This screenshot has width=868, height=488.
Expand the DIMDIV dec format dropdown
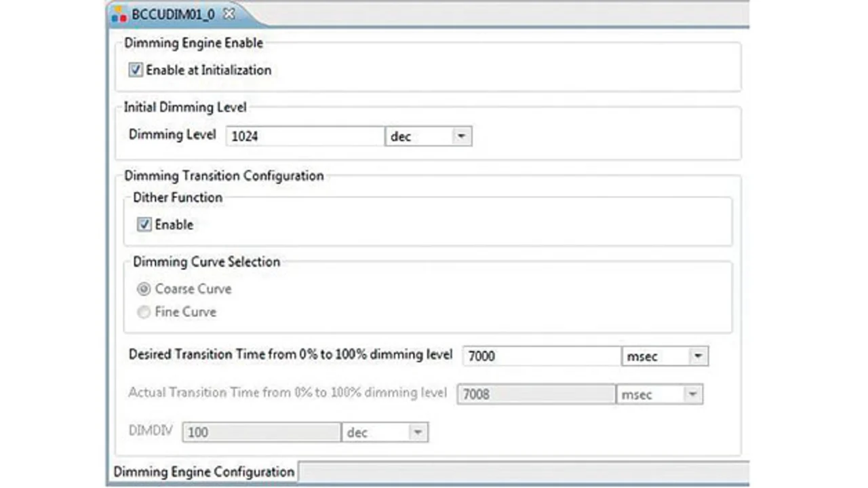coord(418,432)
